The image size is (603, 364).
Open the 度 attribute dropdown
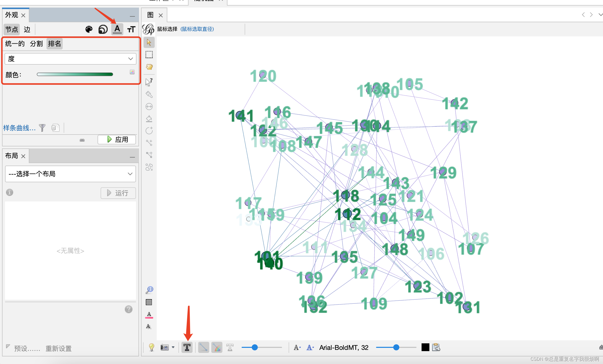tap(70, 59)
